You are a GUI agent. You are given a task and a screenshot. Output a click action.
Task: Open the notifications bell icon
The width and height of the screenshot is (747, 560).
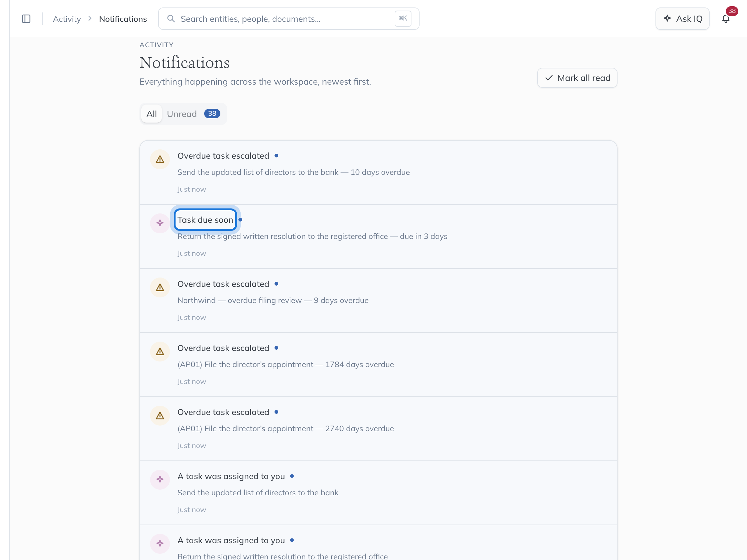[726, 19]
